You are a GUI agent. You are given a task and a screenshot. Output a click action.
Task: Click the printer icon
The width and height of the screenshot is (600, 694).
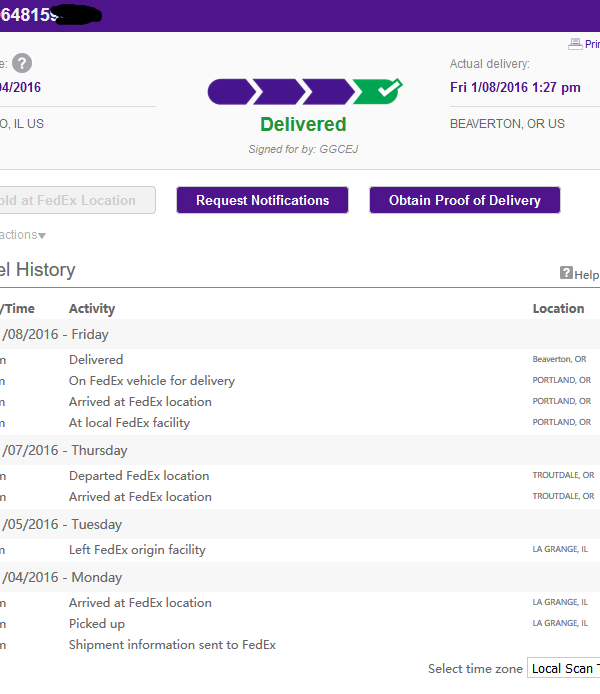pos(575,44)
